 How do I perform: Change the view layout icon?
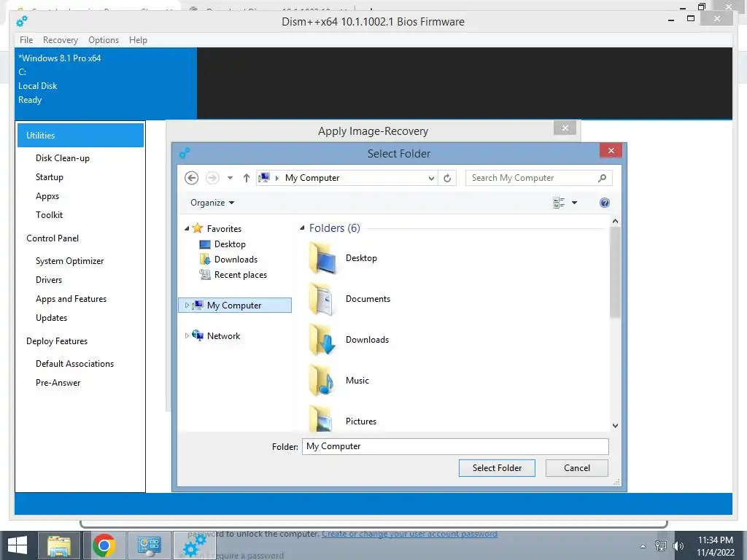[x=560, y=203]
